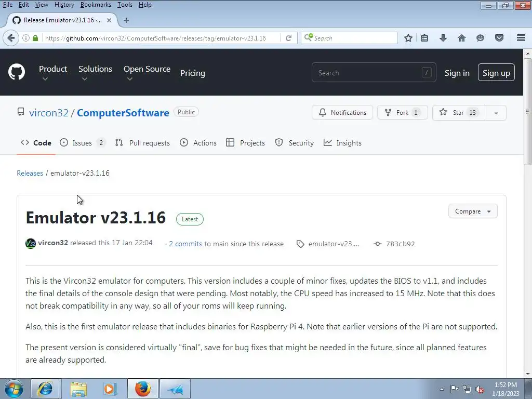Click the volume muted tray icon
This screenshot has height=399, width=532.
click(480, 389)
